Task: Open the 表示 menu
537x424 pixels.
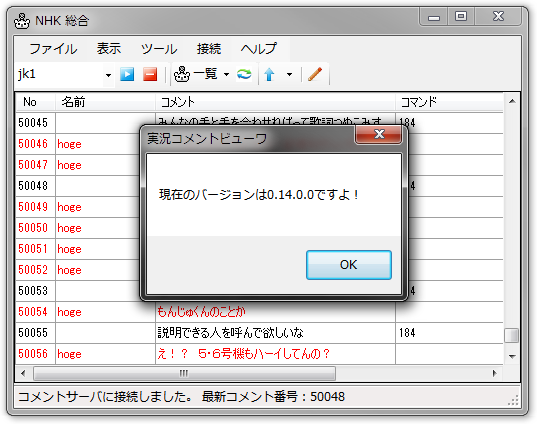Action: tap(109, 49)
